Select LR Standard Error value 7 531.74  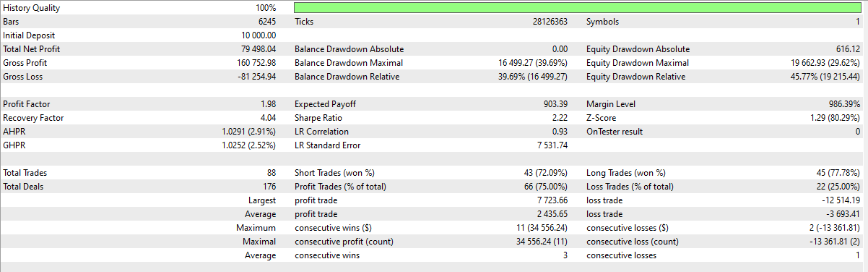553,145
